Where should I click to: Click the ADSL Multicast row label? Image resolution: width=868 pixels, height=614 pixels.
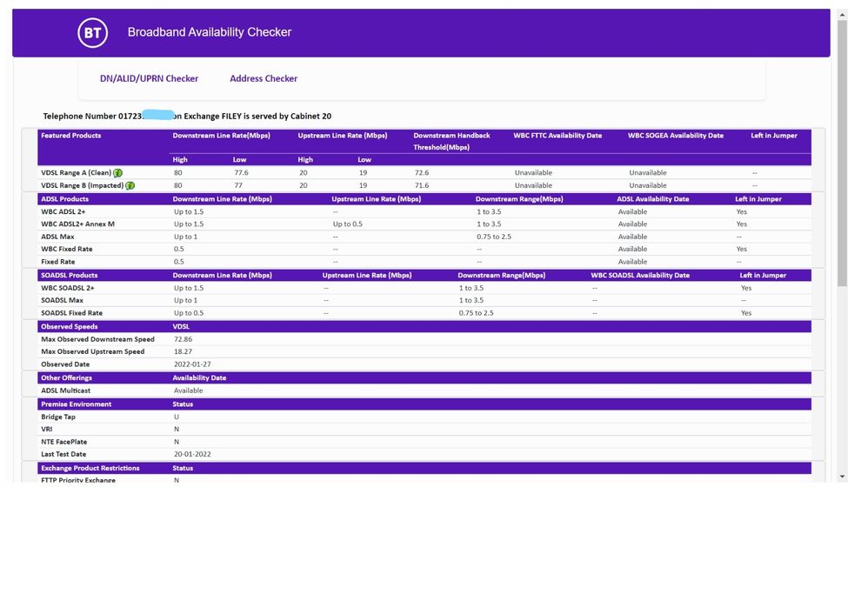pyautogui.click(x=67, y=390)
